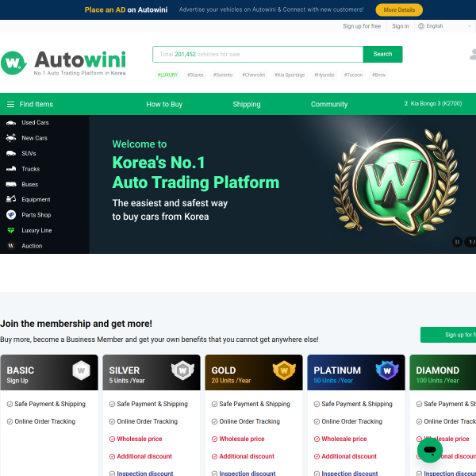476x476 pixels.
Task: Click PLATINUM card Online Order Tracking text
Action: (351, 421)
